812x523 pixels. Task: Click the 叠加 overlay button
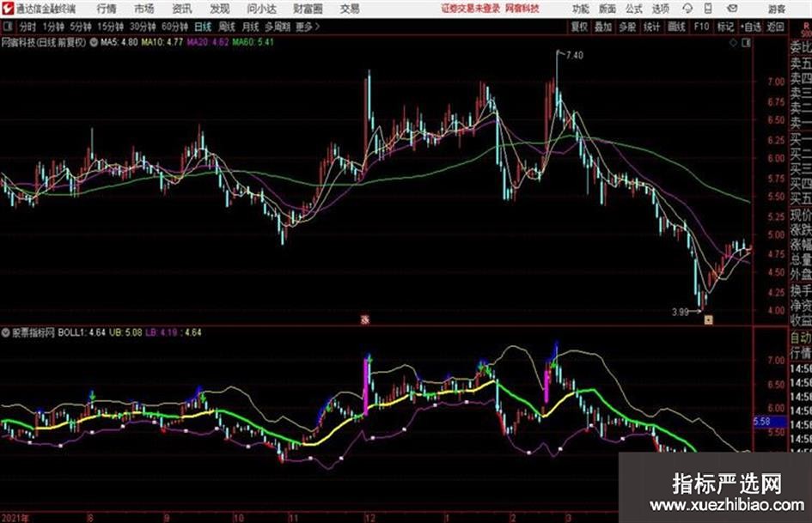tap(603, 27)
